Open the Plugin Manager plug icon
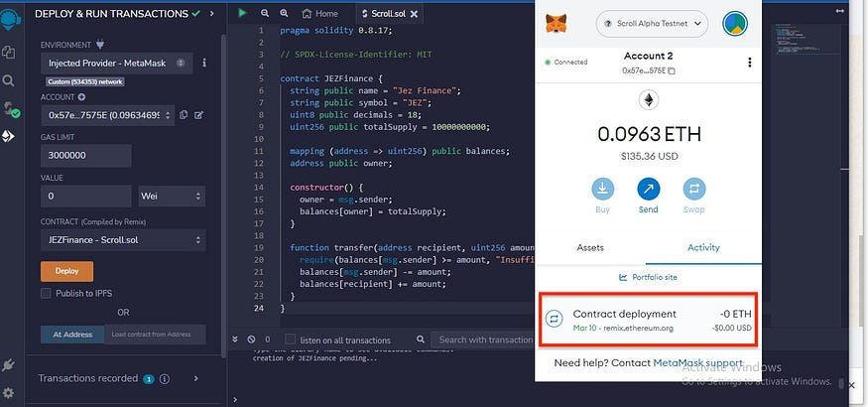The image size is (868, 407). [8, 365]
